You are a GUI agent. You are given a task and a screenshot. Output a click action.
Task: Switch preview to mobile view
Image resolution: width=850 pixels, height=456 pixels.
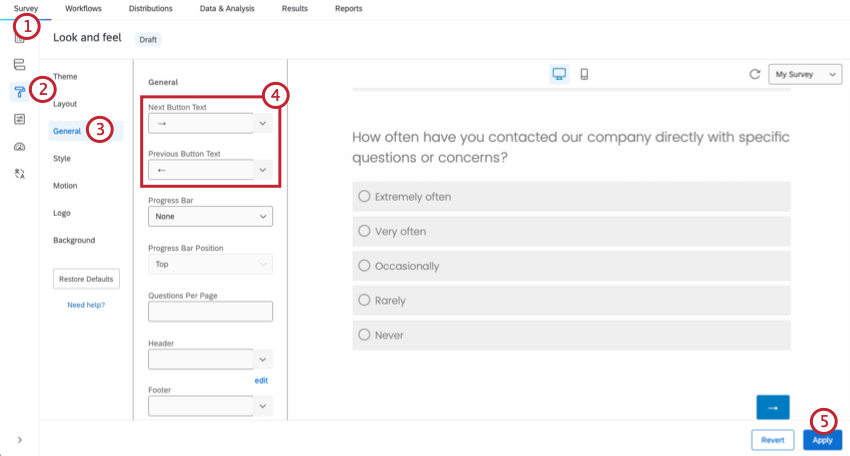pos(585,74)
